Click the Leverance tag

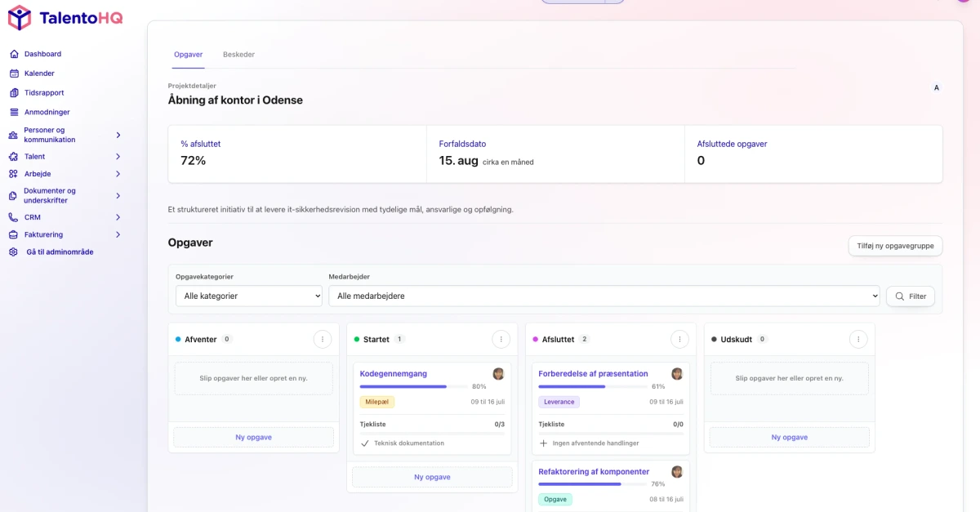pyautogui.click(x=559, y=402)
